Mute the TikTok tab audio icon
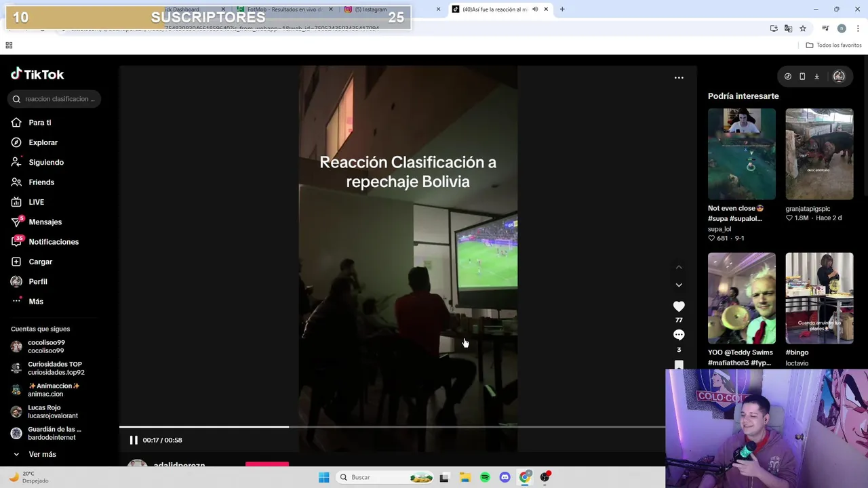Screen dimensions: 868x488 [x=535, y=9]
